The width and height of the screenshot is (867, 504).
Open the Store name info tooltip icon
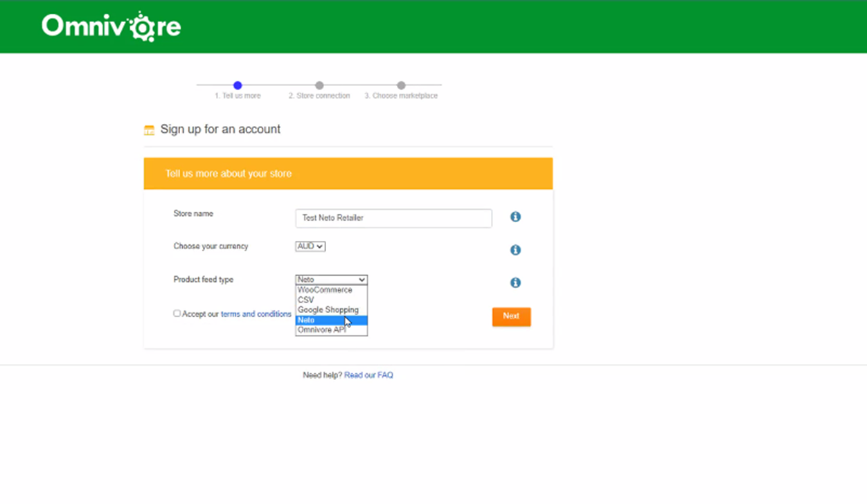click(x=515, y=217)
